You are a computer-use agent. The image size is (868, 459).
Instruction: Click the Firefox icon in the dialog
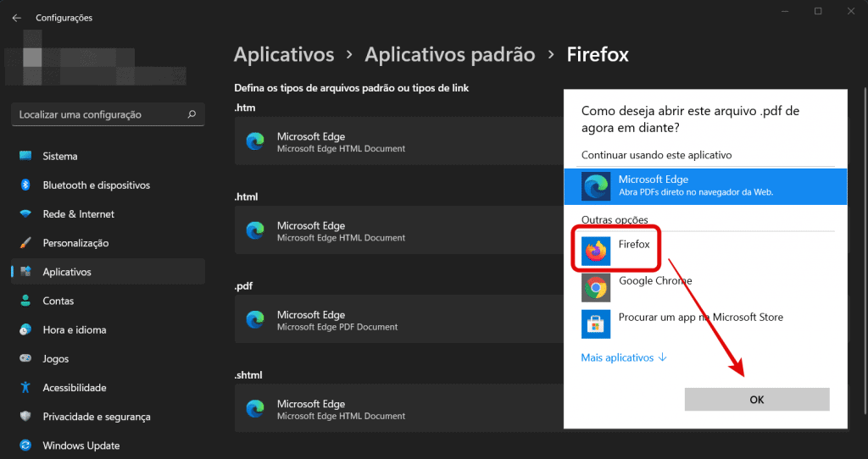[x=596, y=251]
